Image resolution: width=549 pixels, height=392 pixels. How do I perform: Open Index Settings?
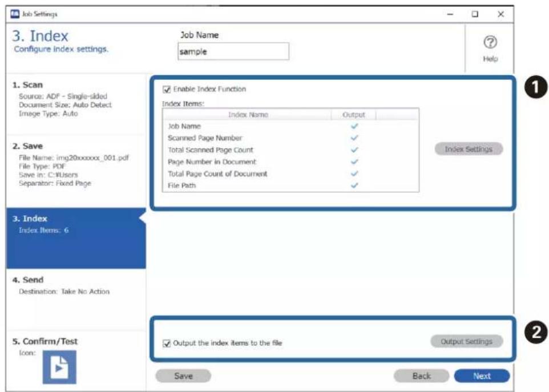click(469, 149)
